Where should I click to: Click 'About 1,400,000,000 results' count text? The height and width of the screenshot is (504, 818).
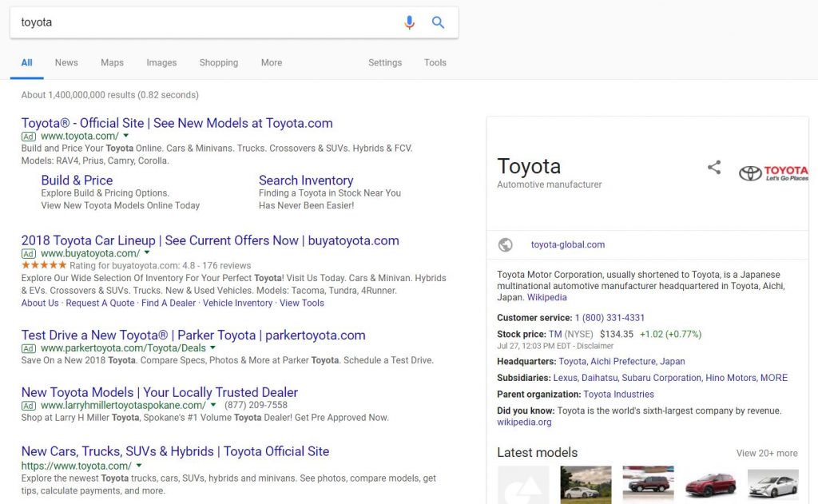point(110,95)
